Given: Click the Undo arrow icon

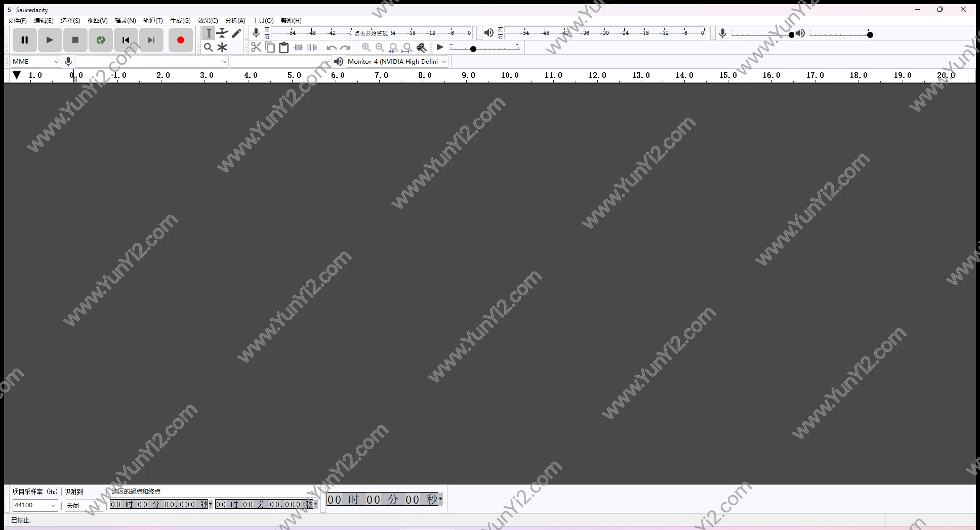Looking at the screenshot, I should [332, 48].
